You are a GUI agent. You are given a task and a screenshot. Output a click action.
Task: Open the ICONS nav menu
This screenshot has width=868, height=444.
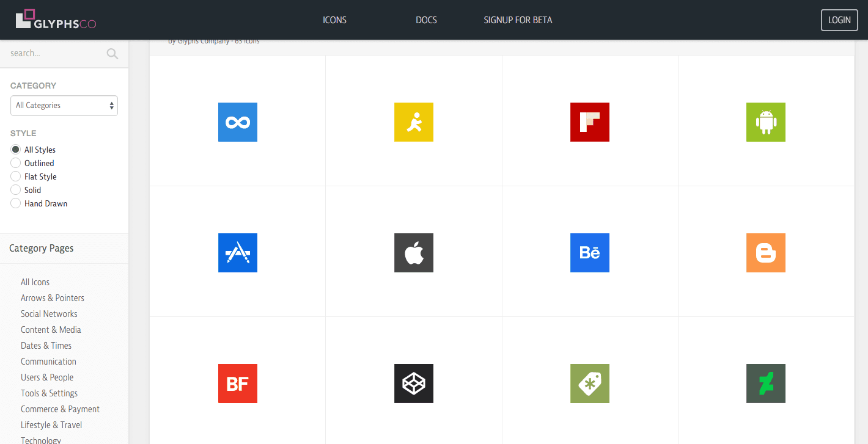coord(335,20)
